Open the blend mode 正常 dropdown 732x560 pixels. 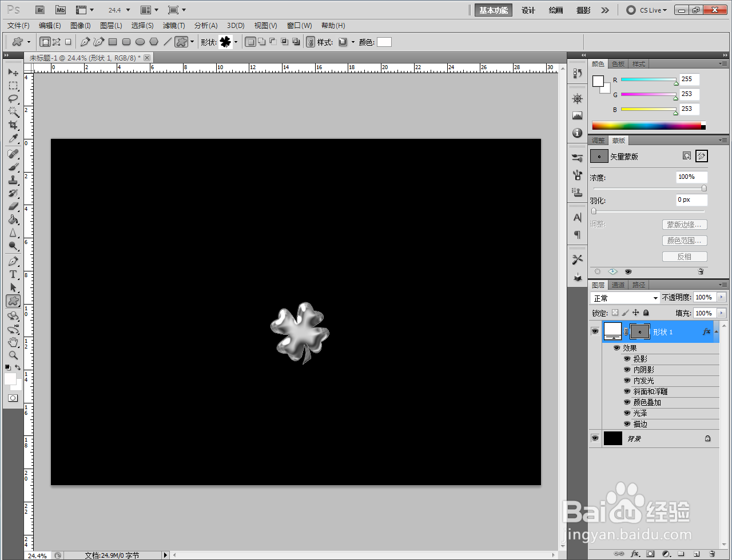(x=625, y=298)
